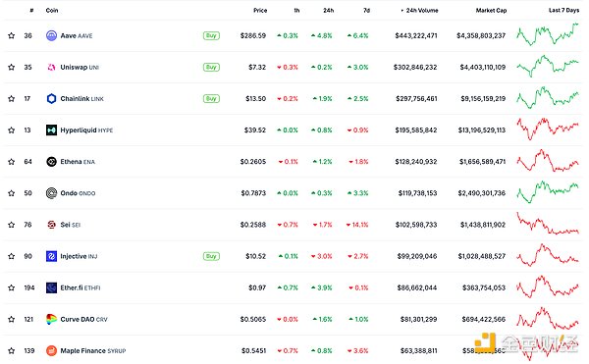Click the Buy button for Uniswap

tap(211, 67)
